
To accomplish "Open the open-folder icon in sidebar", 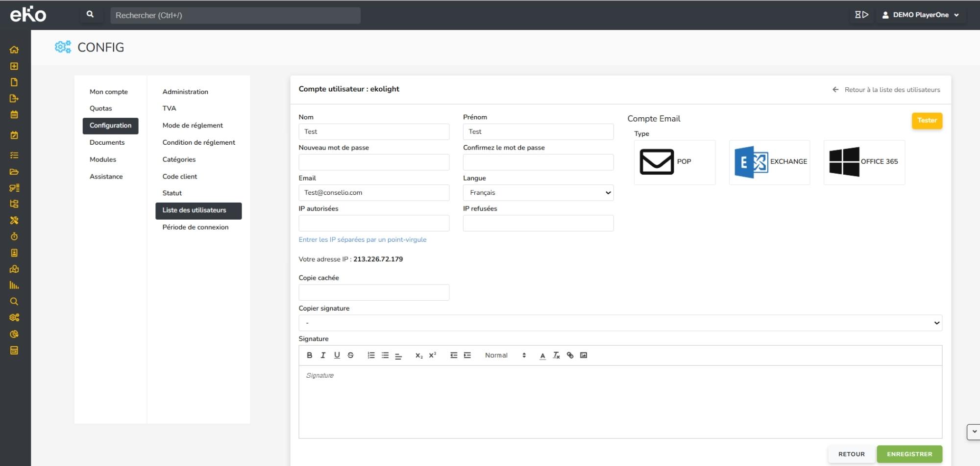I will pyautogui.click(x=14, y=172).
